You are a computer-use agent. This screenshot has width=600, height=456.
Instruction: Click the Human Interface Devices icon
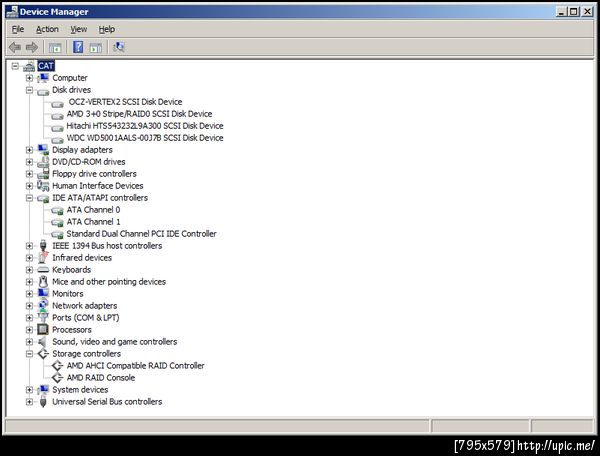pos(43,186)
